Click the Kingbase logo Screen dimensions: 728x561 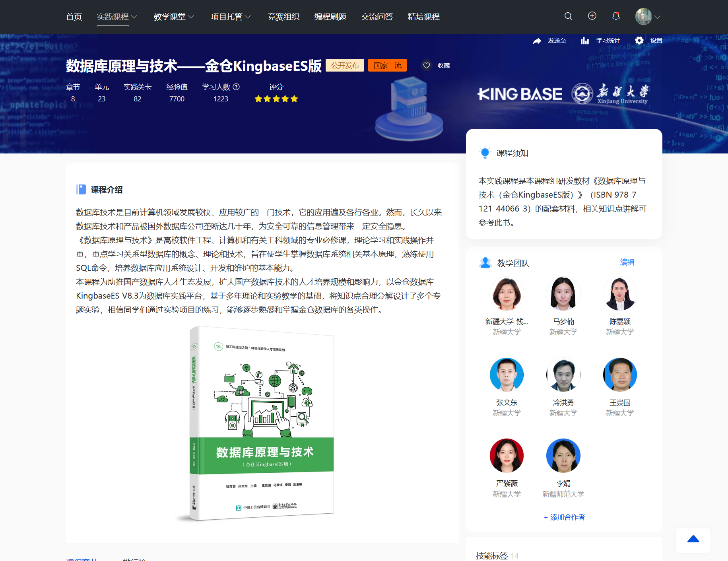point(520,94)
